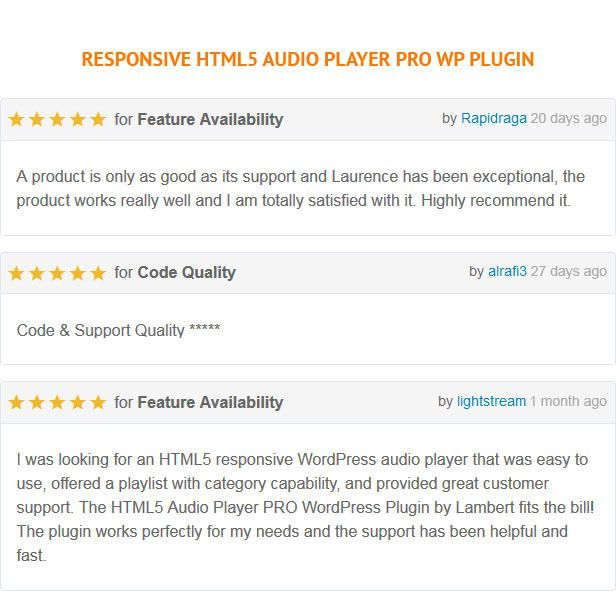Click "Feature Availability" label in Rapidraga's review
Viewport: 616px width, 600px height.
(x=210, y=119)
